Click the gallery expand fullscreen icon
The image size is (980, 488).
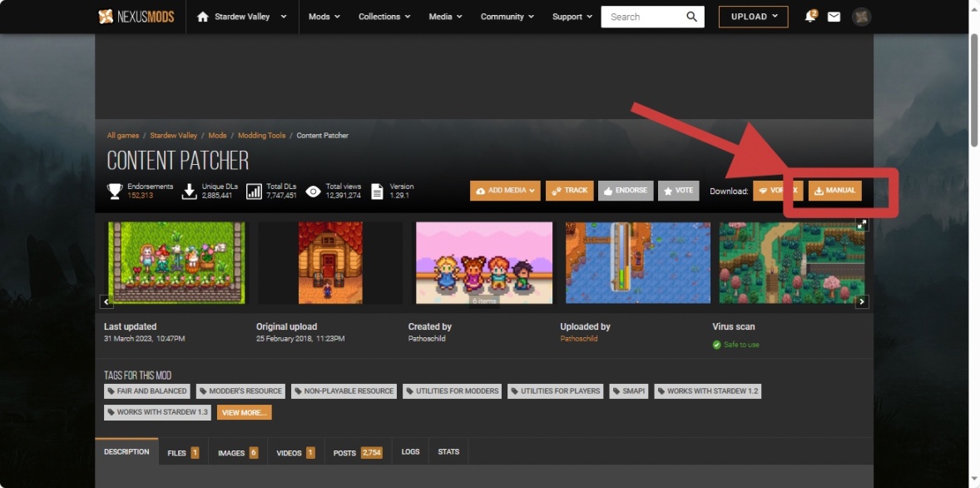click(x=862, y=225)
